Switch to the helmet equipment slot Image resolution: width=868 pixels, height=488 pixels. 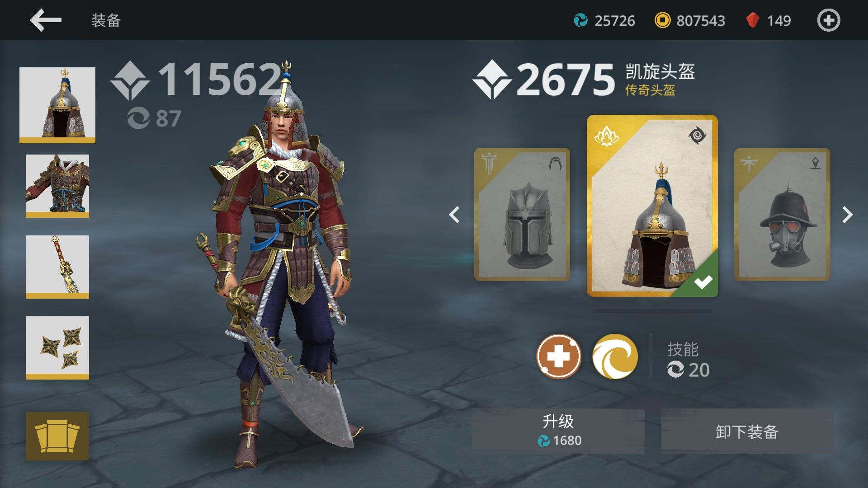pos(57,105)
